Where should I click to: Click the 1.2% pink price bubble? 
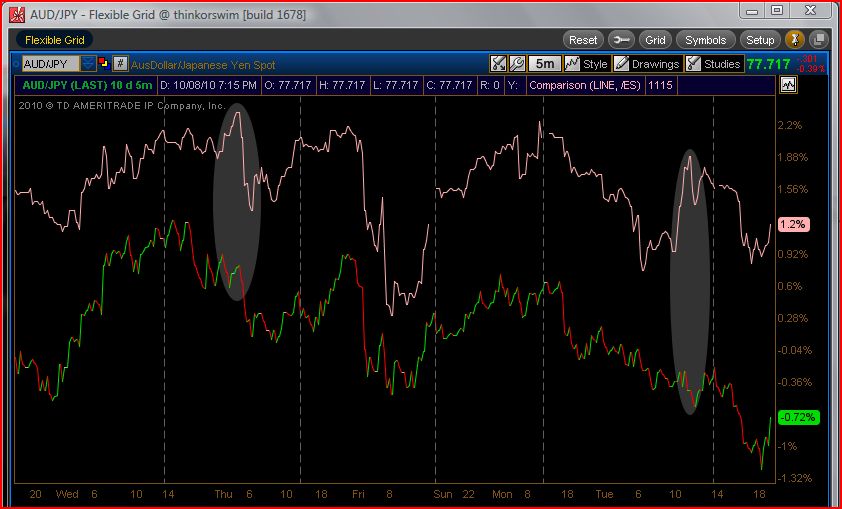tap(793, 224)
